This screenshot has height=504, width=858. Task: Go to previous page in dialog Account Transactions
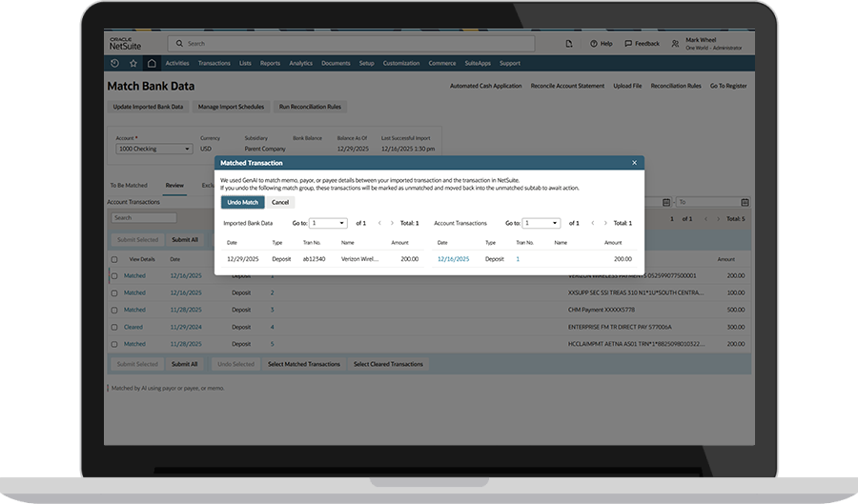pos(593,223)
